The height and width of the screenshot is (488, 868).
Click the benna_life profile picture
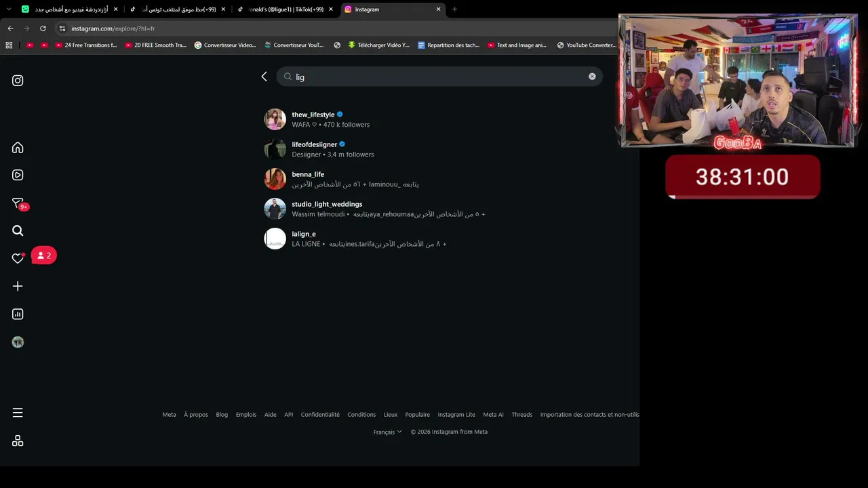275,179
